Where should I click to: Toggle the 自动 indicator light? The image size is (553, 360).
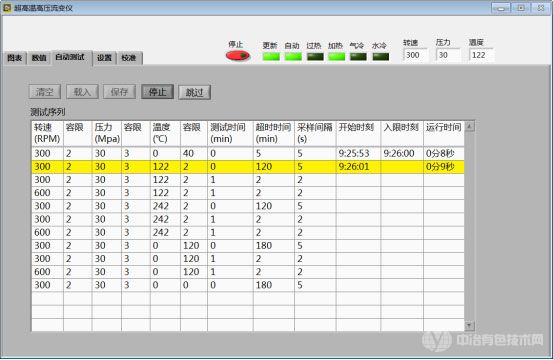(x=293, y=56)
